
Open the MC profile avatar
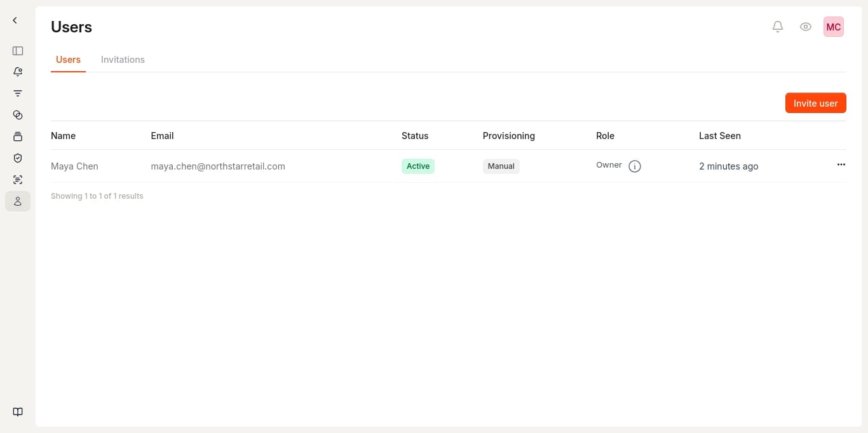[834, 27]
